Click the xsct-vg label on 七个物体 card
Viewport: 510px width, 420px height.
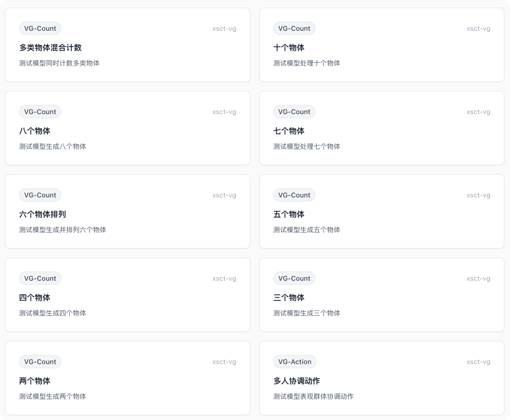[478, 112]
